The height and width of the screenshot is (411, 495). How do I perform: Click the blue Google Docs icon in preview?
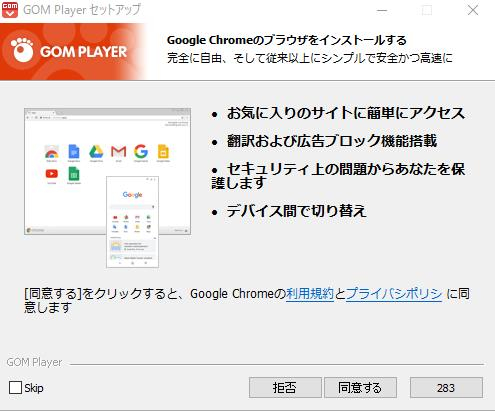pos(74,152)
